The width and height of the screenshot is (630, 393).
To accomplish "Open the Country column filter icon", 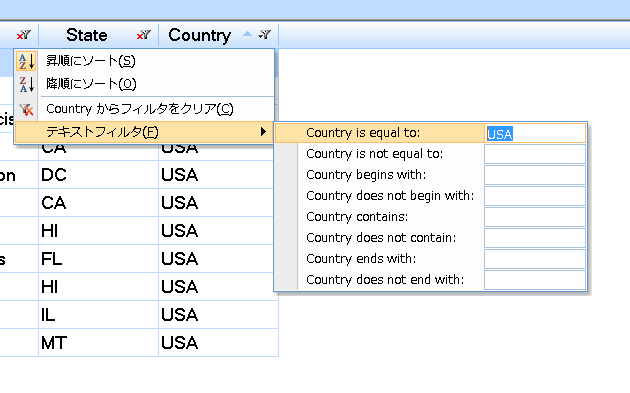I will [x=264, y=35].
